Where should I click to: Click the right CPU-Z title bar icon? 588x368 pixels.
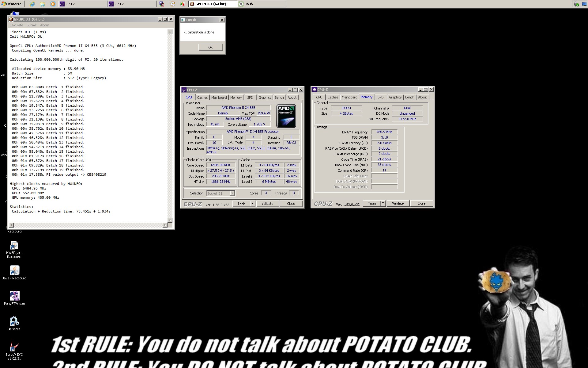[x=315, y=90]
